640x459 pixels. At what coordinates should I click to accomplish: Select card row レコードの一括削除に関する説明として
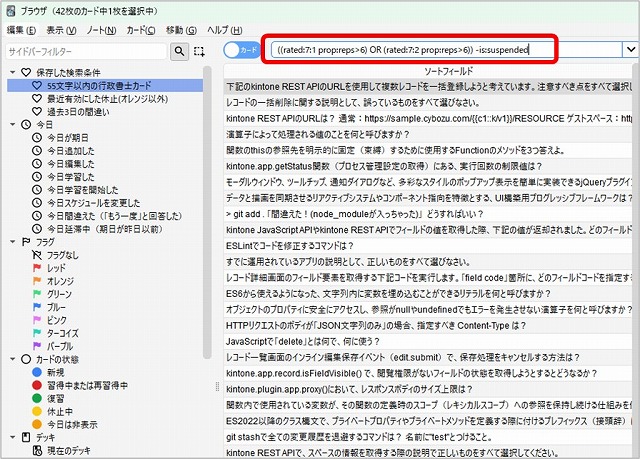430,102
